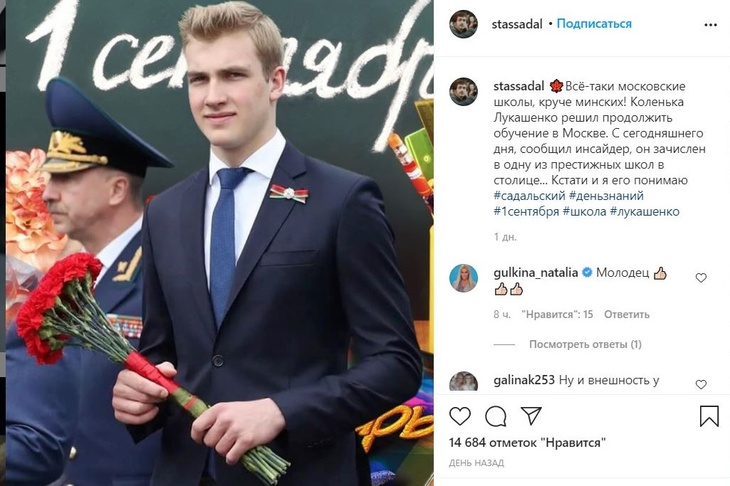Open galinak253 profile picture
The image size is (730, 486).
click(x=463, y=382)
